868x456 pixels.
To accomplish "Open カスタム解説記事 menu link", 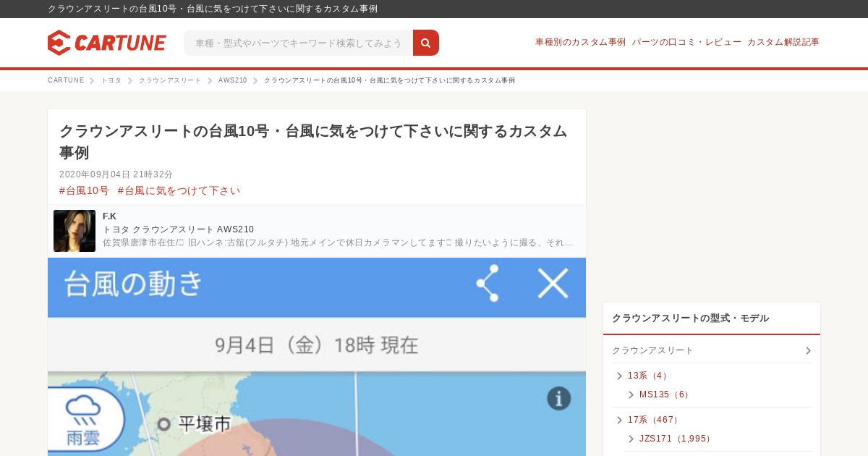I will [x=783, y=42].
